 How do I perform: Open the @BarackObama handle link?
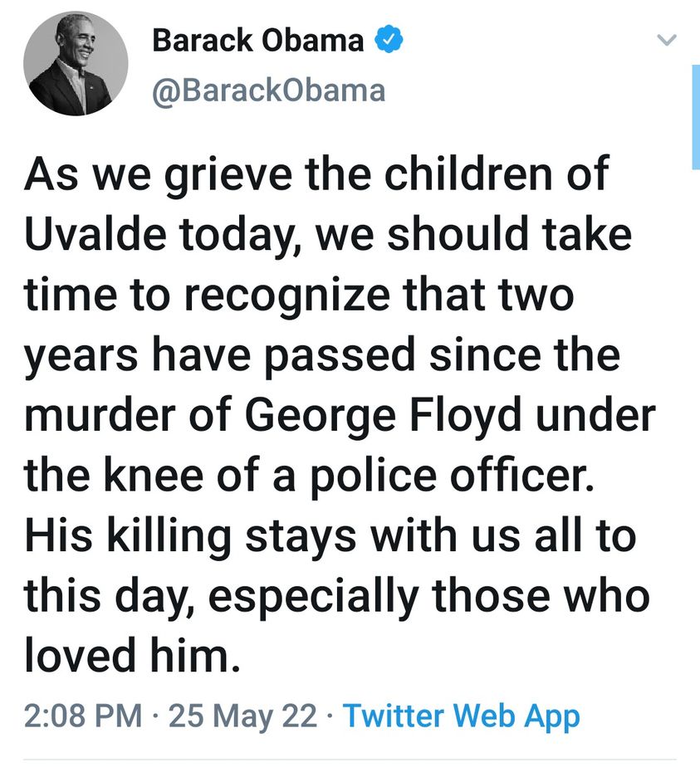[x=268, y=90]
